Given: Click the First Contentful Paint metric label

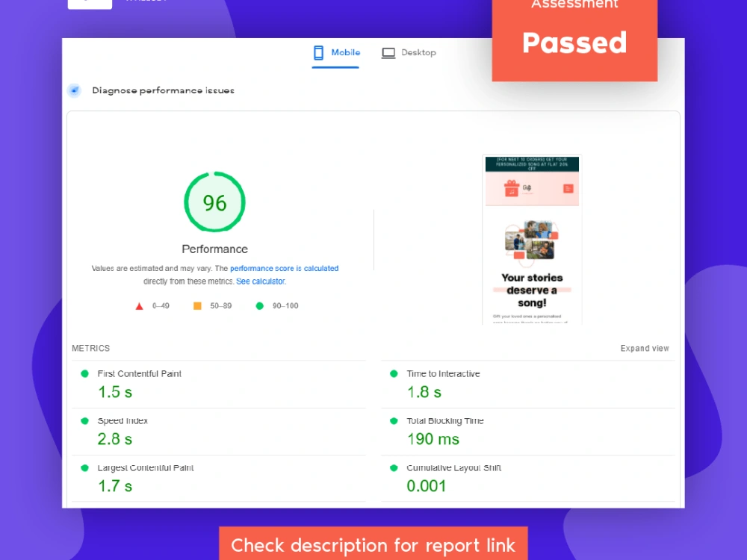Looking at the screenshot, I should click(139, 374).
